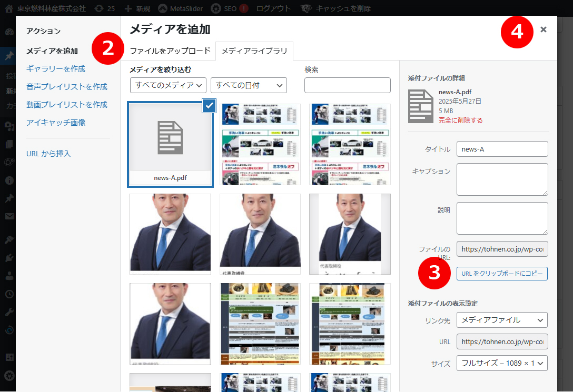Select the portrait thumbnail captioned 代表取締役 with gray side borders
The height and width of the screenshot is (392, 573).
point(350,234)
